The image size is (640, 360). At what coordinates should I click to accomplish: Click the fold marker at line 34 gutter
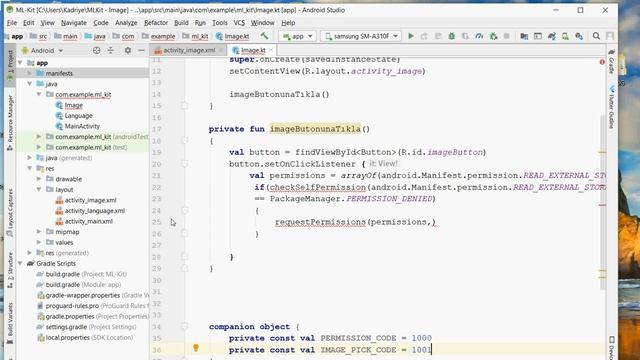pos(184,326)
